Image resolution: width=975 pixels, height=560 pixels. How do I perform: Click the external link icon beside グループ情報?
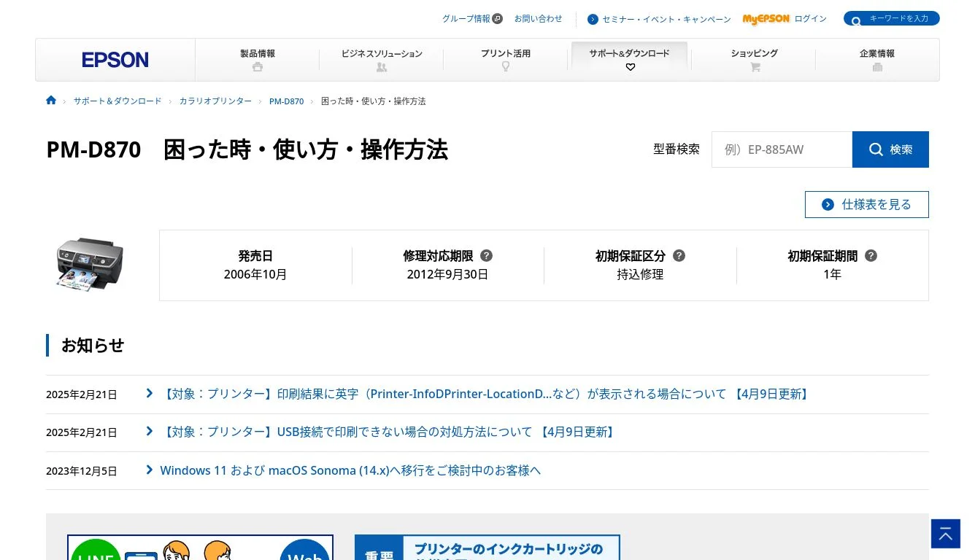click(x=498, y=19)
